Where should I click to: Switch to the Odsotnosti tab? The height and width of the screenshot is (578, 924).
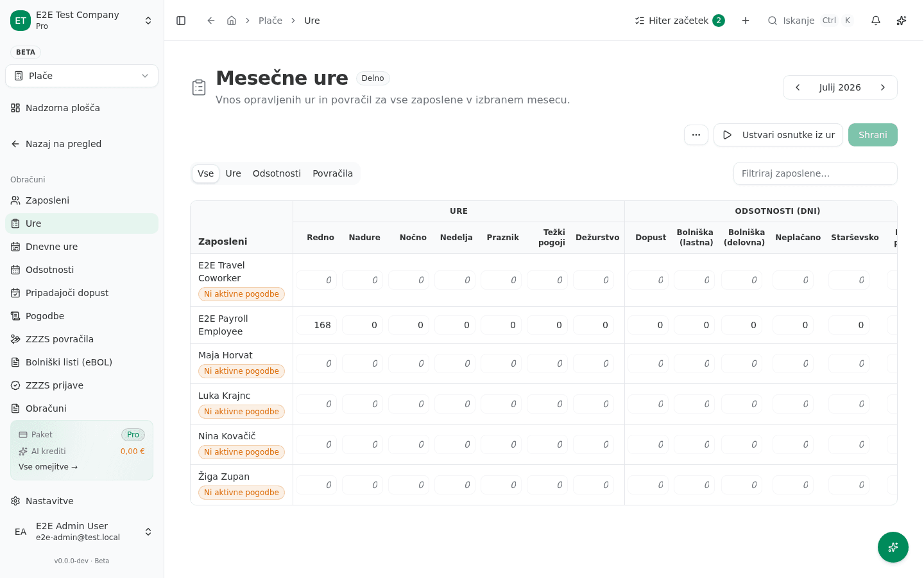click(277, 173)
